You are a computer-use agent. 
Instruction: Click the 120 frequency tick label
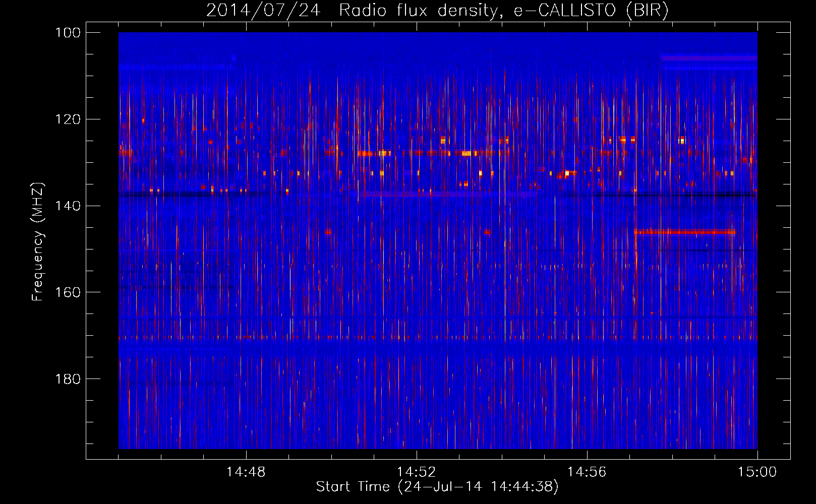(x=68, y=119)
